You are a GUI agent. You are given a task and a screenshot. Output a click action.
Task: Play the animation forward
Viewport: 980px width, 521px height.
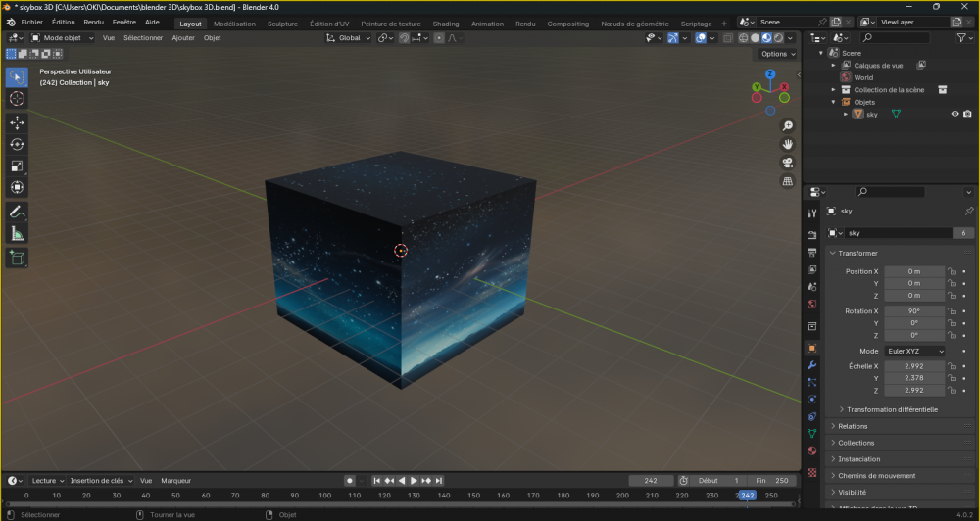tap(414, 481)
